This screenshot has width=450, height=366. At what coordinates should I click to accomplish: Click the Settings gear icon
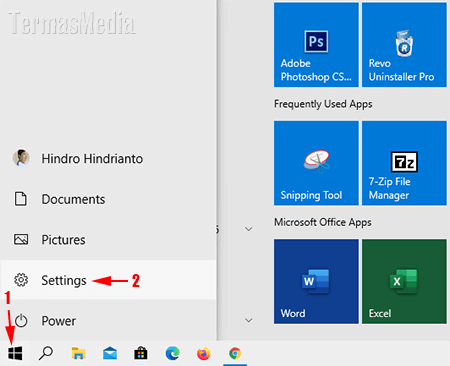[x=21, y=280]
